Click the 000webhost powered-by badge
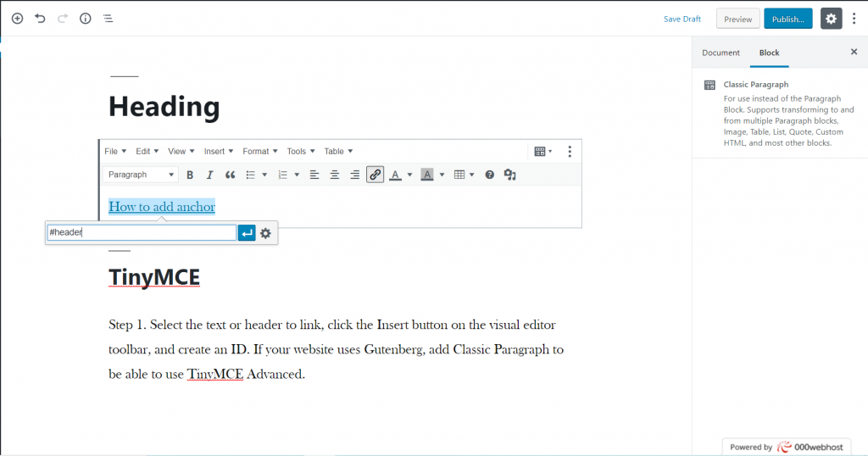This screenshot has height=456, width=868. click(x=786, y=448)
